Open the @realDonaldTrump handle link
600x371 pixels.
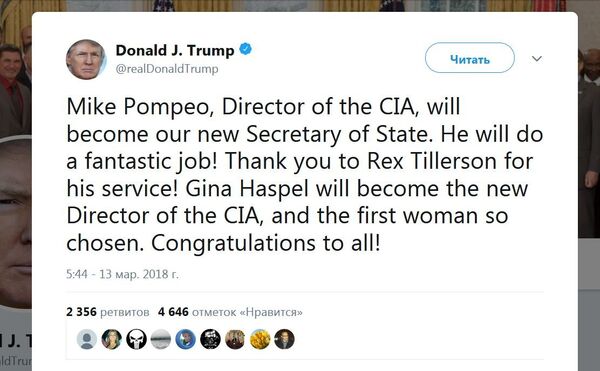(x=167, y=69)
